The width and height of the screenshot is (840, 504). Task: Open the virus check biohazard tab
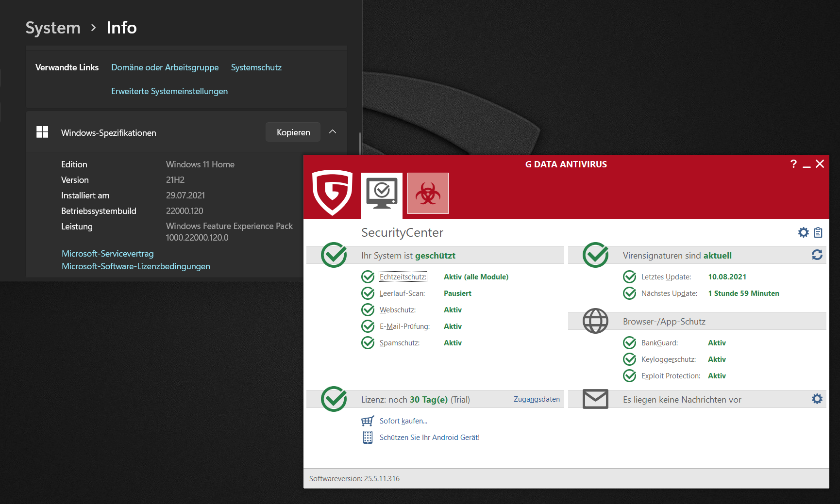pos(428,193)
